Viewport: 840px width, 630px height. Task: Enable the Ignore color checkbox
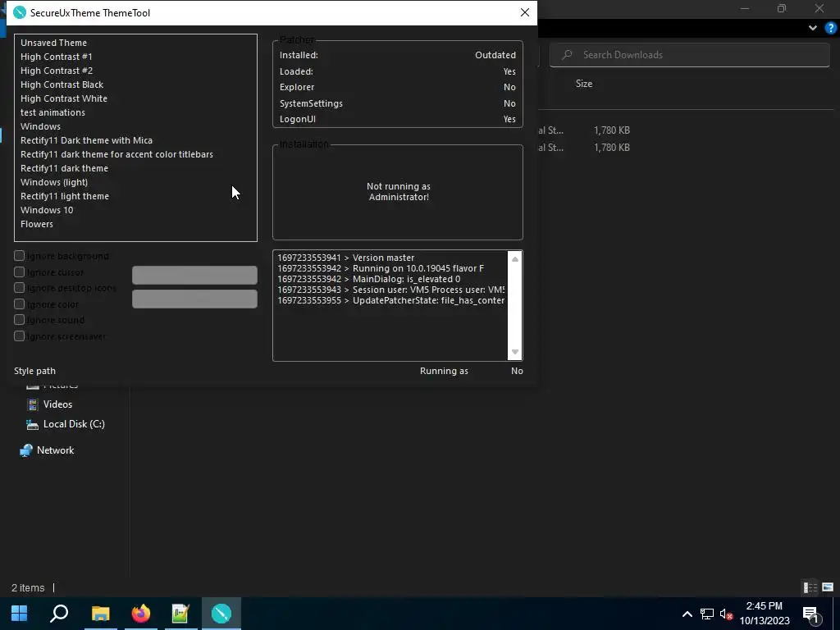click(20, 304)
